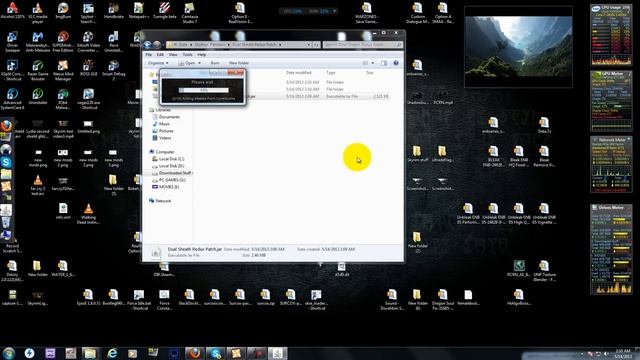The image size is (640, 360).
Task: Click the taskbar clock
Action: [x=624, y=353]
